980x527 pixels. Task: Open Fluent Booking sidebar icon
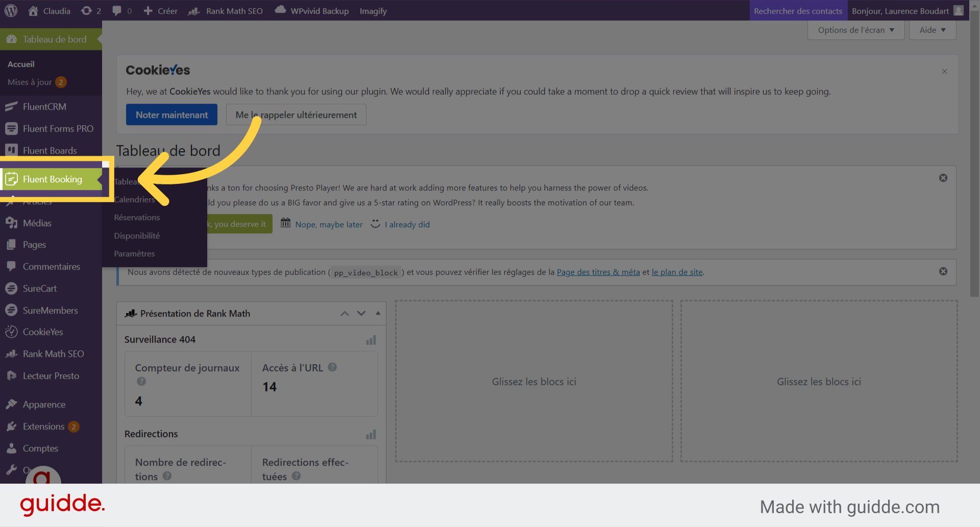tap(11, 179)
